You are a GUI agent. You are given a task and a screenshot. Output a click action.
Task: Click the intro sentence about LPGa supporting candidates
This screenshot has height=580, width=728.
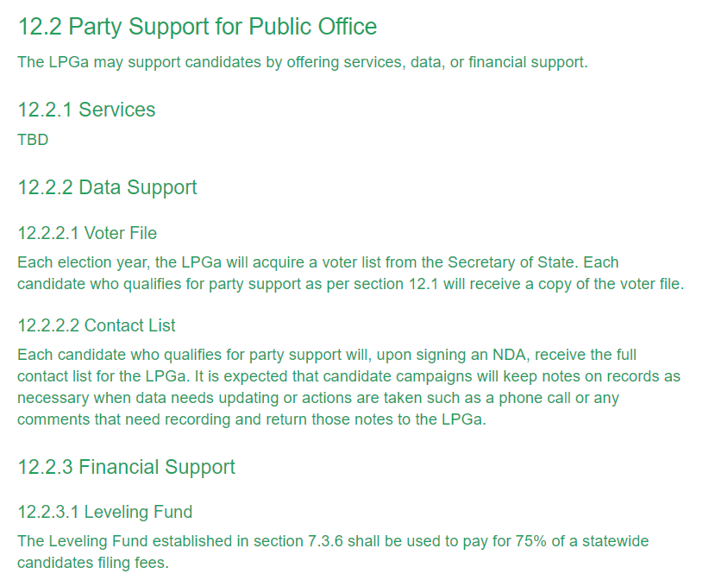[303, 62]
